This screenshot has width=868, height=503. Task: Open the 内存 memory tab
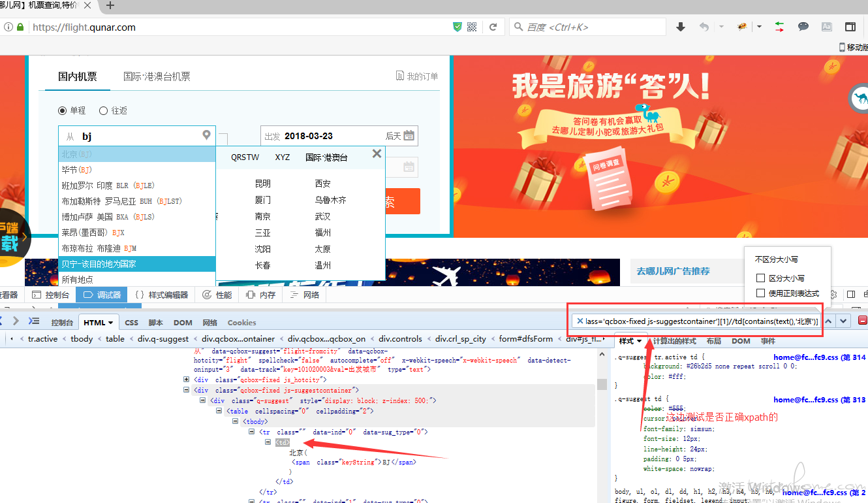tap(260, 295)
